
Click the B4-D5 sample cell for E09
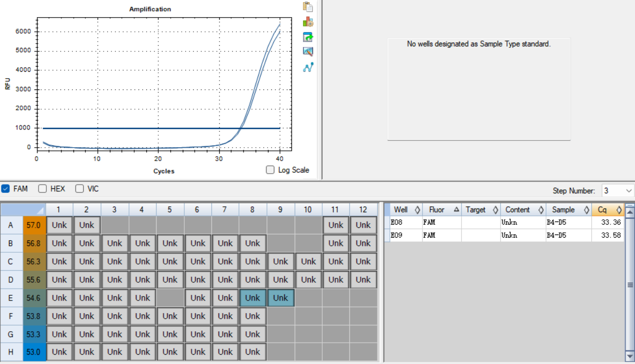(x=568, y=235)
